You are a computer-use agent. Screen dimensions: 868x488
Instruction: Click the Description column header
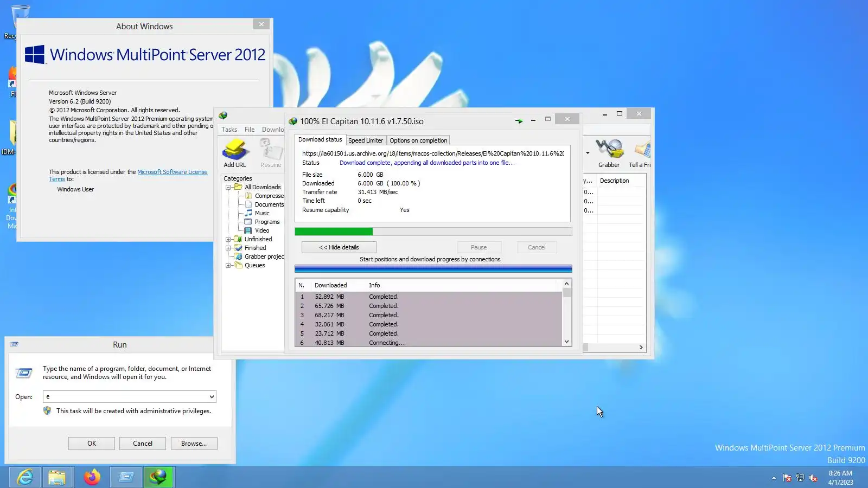click(621, 181)
